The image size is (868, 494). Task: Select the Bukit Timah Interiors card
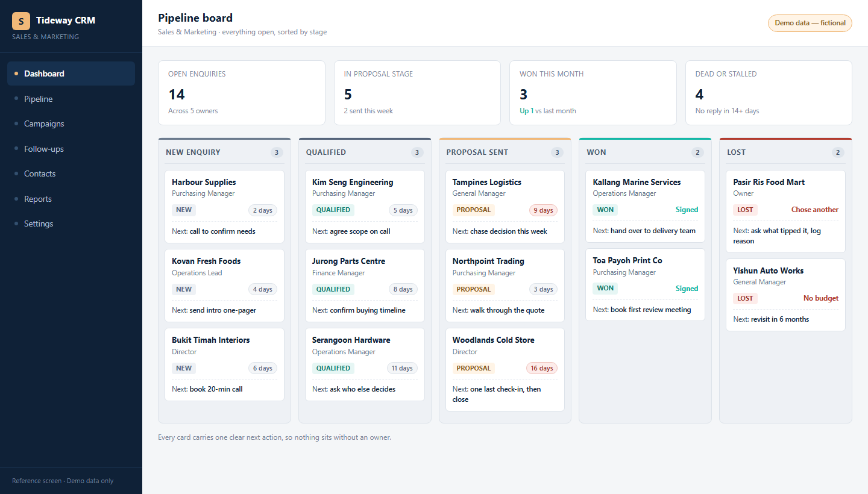[224, 364]
